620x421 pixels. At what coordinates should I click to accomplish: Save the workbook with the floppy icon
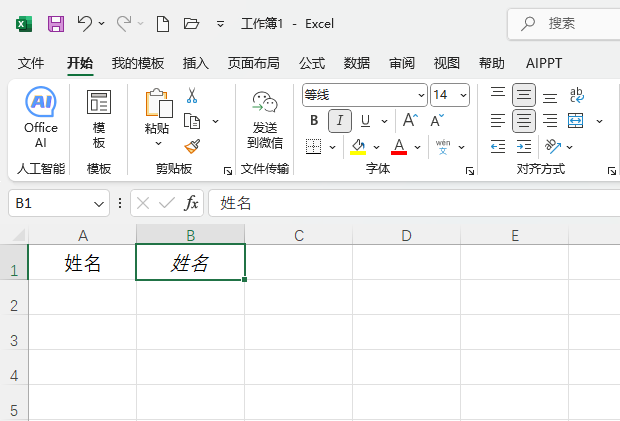pos(56,24)
